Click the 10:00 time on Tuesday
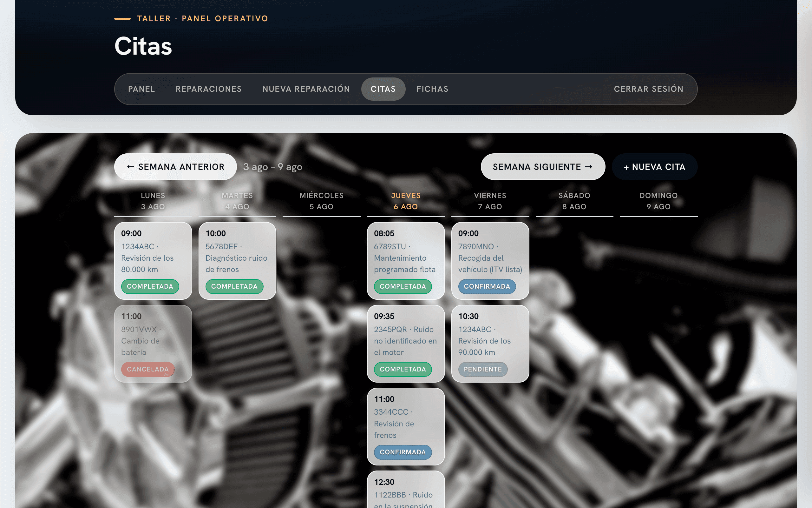 (x=216, y=233)
